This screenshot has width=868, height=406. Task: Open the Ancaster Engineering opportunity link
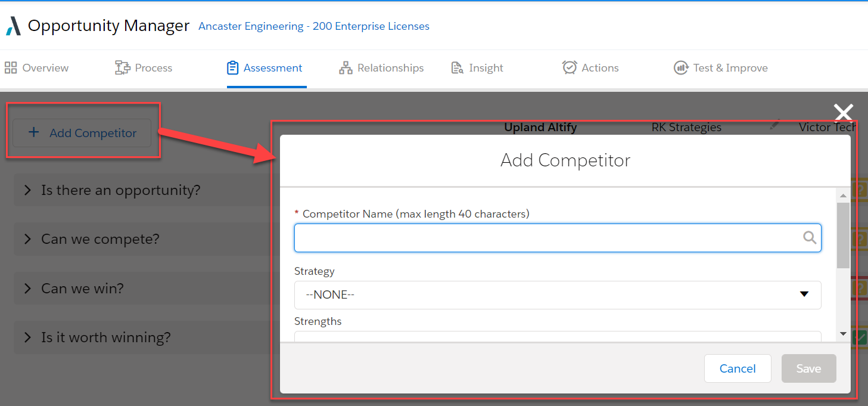coord(314,26)
